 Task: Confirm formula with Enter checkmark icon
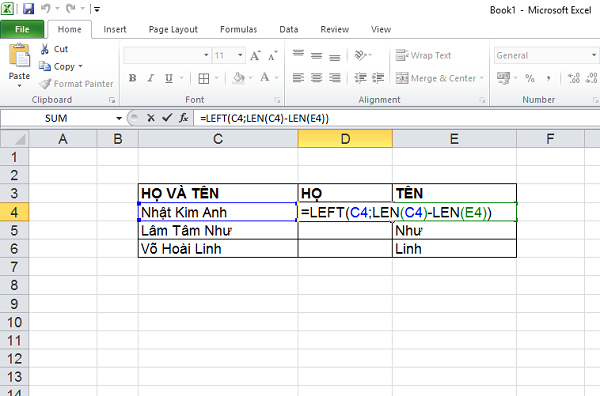click(x=167, y=118)
